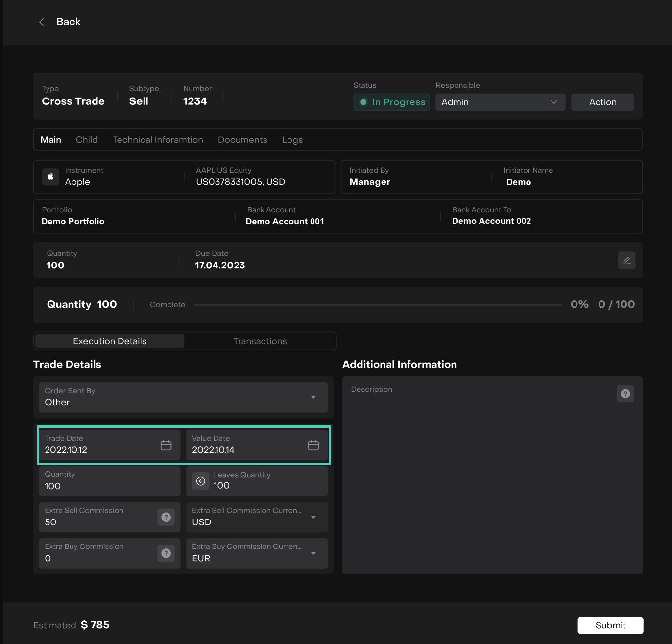The image size is (672, 644).
Task: Click the Leaves Quantity arrow icon
Action: [x=201, y=481]
